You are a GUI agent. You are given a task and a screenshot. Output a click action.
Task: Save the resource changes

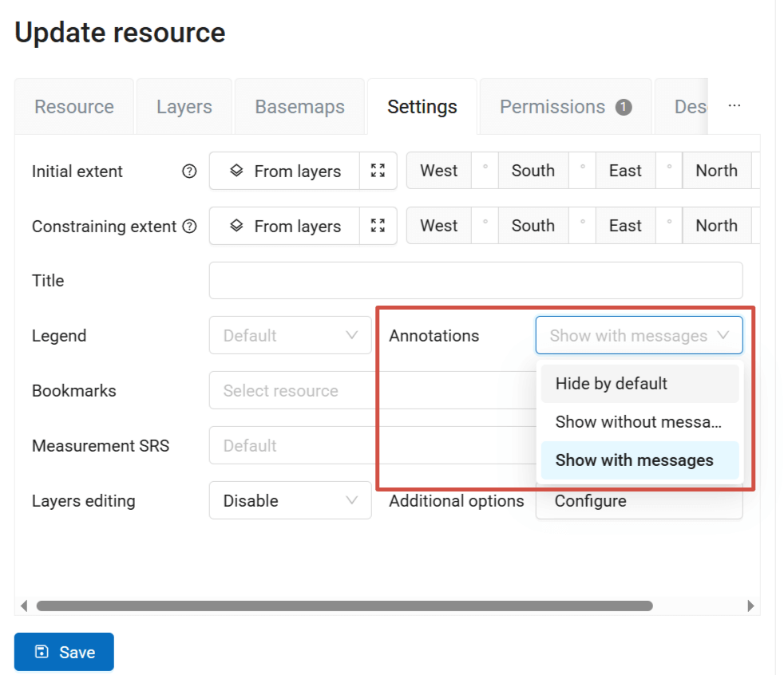coord(64,652)
